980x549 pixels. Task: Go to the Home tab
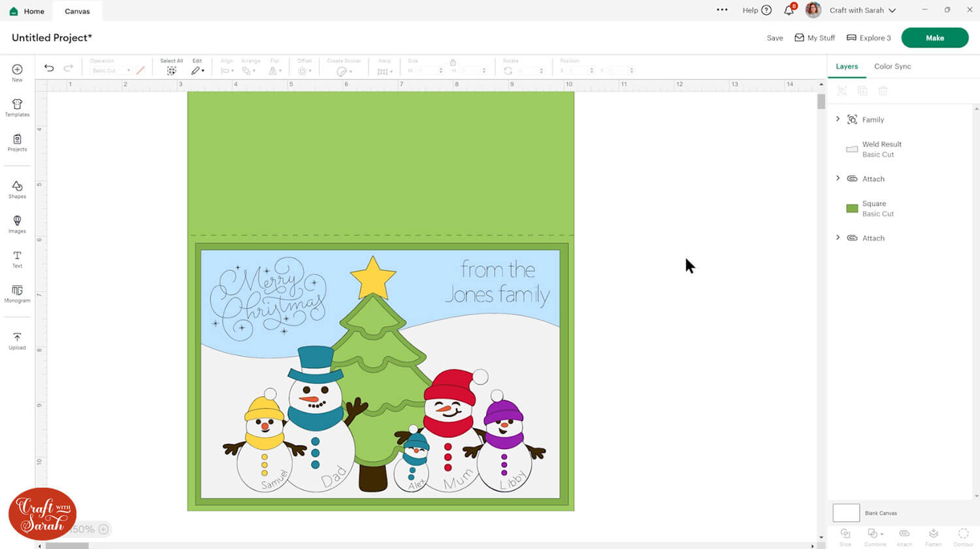(27, 11)
